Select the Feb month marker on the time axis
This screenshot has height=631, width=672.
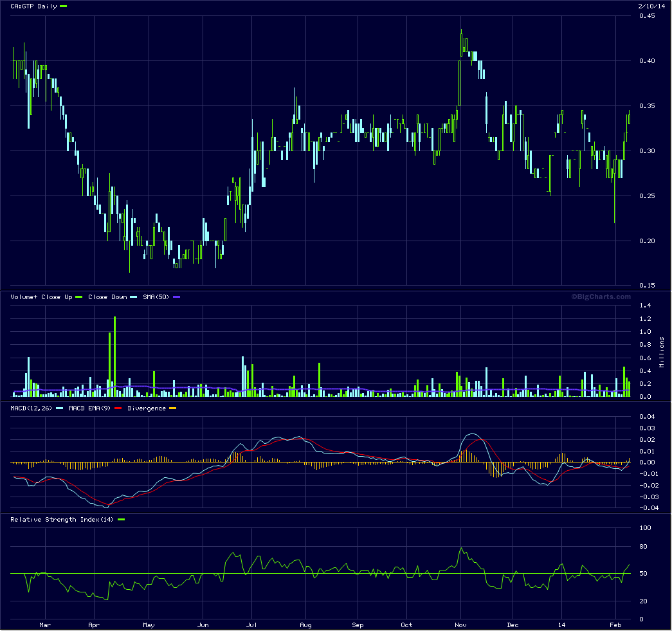pyautogui.click(x=616, y=625)
